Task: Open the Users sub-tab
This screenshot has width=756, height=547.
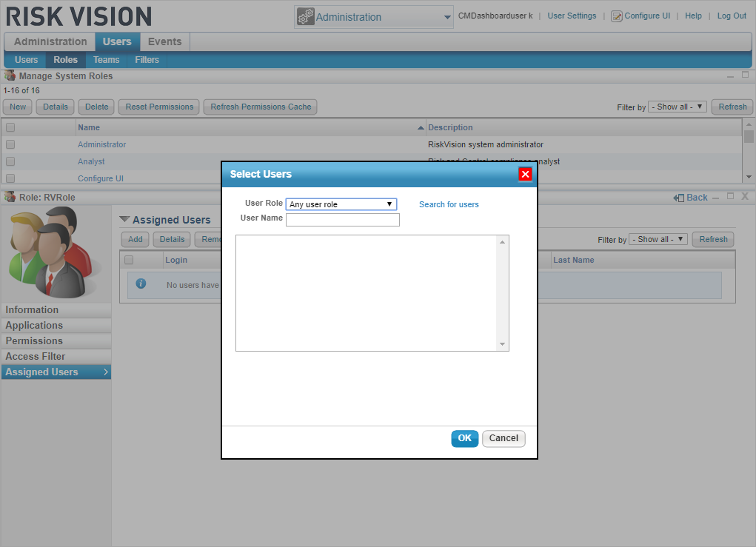Action: [26, 60]
